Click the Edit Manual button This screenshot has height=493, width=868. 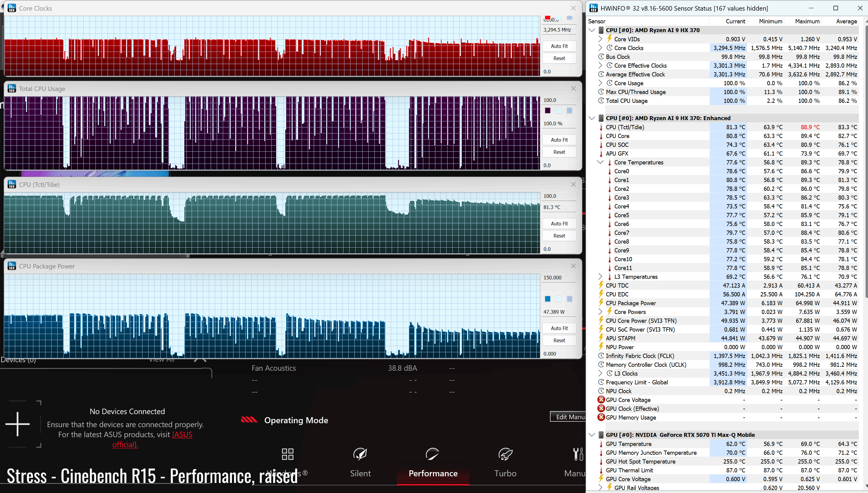(568, 417)
